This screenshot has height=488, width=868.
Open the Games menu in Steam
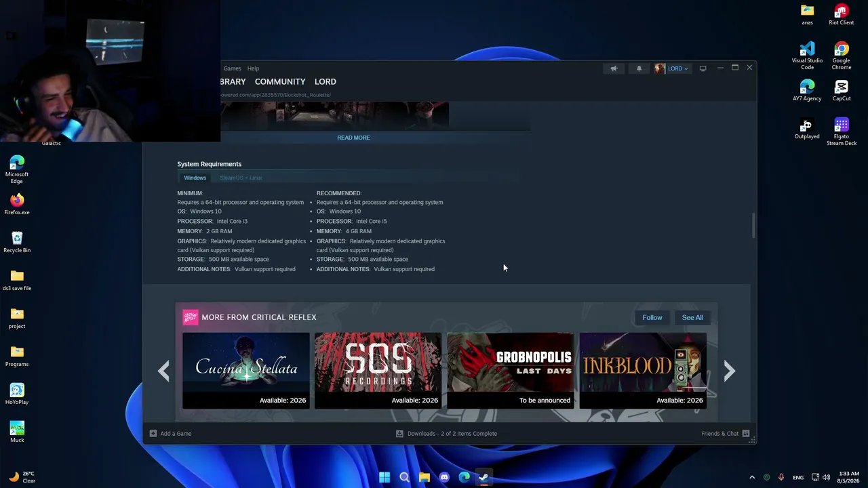point(232,68)
